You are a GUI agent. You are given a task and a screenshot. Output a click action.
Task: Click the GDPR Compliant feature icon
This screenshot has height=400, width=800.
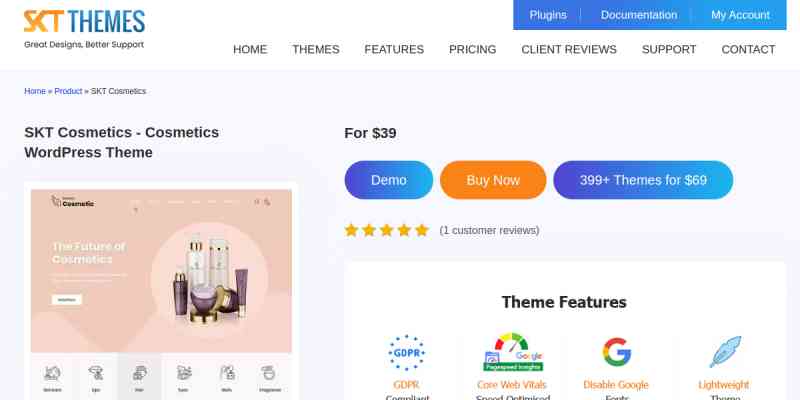(407, 353)
